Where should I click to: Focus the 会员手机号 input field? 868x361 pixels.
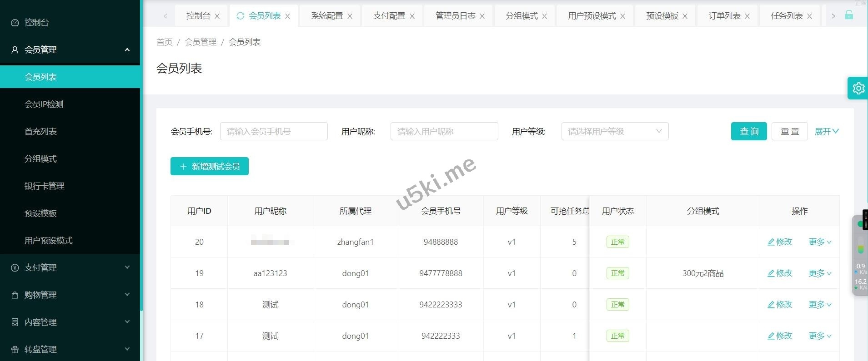click(274, 132)
